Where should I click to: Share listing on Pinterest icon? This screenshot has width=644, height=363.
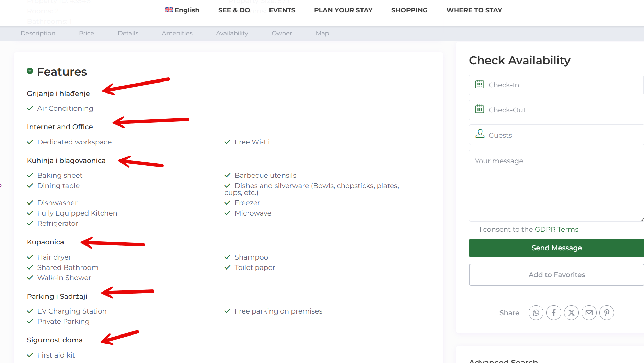[x=607, y=313]
